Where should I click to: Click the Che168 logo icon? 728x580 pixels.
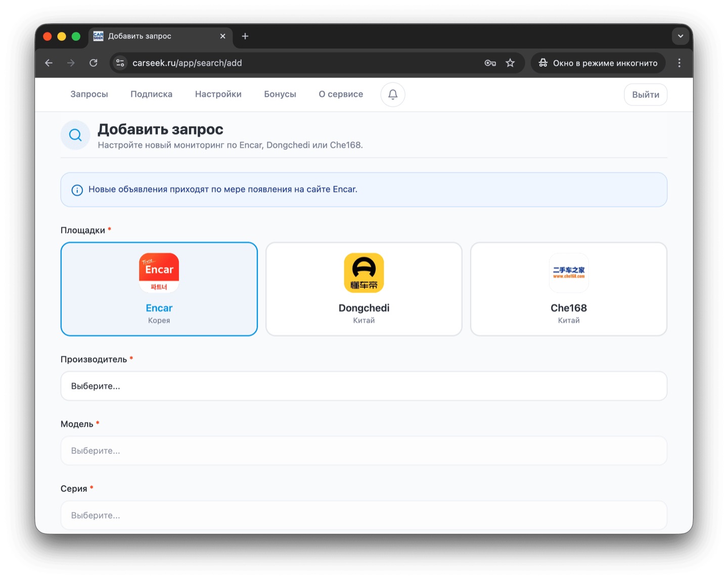pos(569,273)
